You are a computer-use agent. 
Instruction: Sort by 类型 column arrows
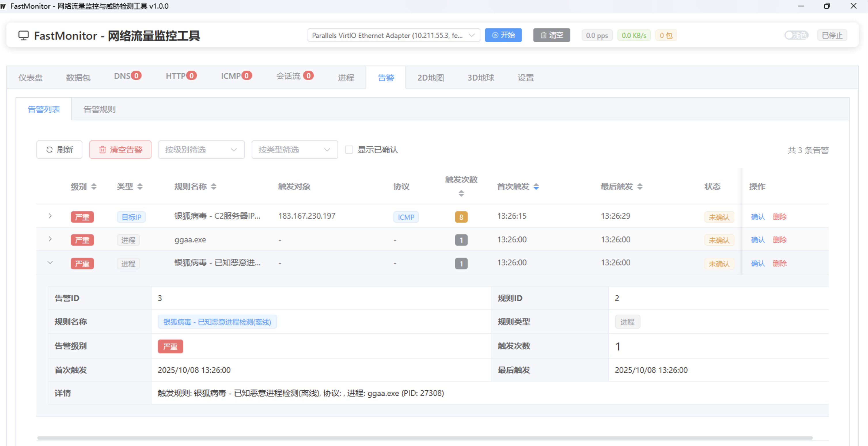[x=140, y=186]
